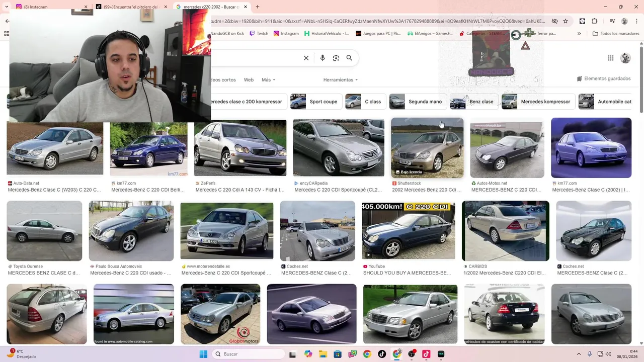
Task: Clear the search box with the X icon
Action: point(306,58)
